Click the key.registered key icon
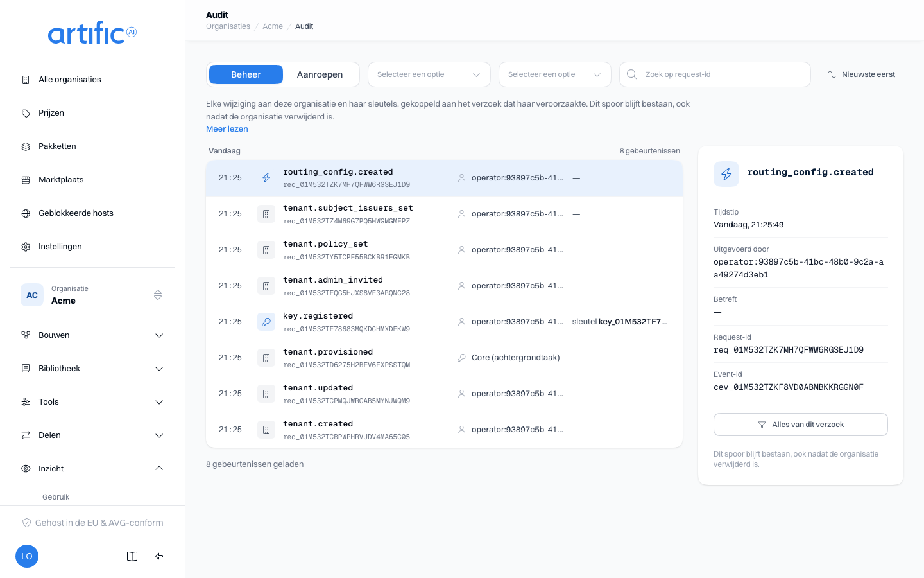 266,322
